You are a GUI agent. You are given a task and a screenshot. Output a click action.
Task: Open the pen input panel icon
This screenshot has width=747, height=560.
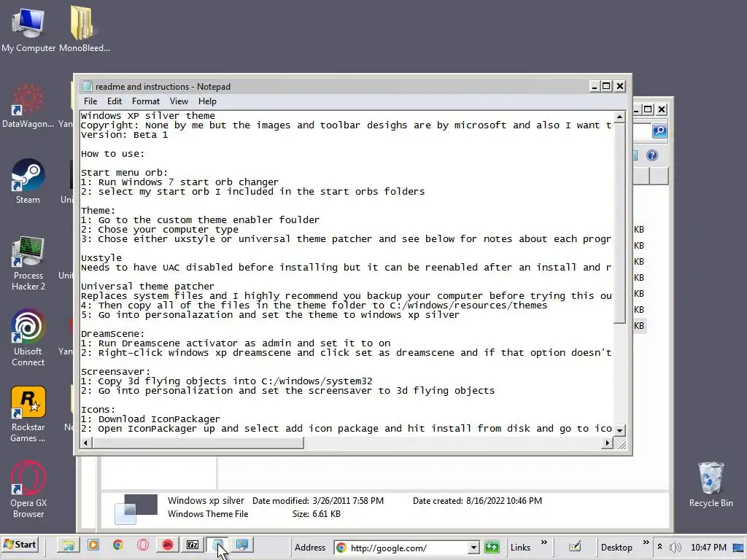point(575,547)
